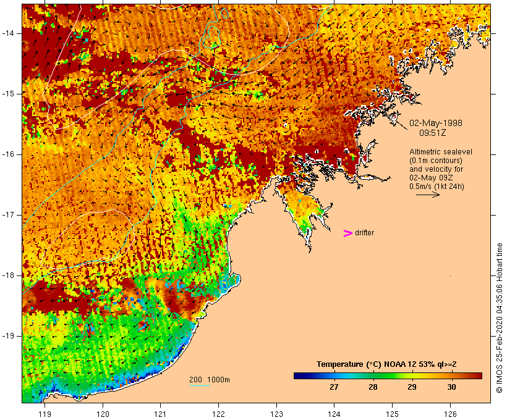Click latitude label -14 on the axis
This screenshot has height=420, width=507.
(8, 33)
